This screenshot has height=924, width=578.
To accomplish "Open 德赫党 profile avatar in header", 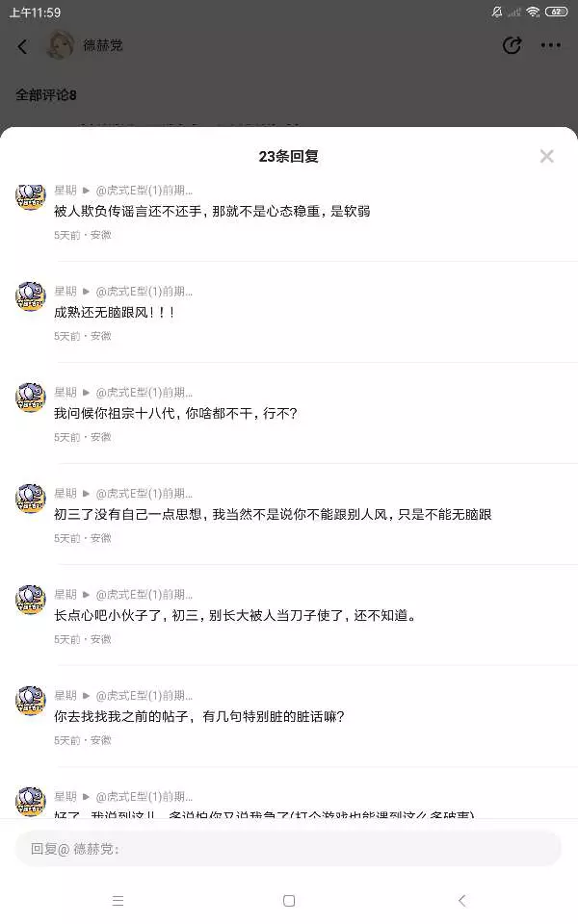I will [x=61, y=45].
